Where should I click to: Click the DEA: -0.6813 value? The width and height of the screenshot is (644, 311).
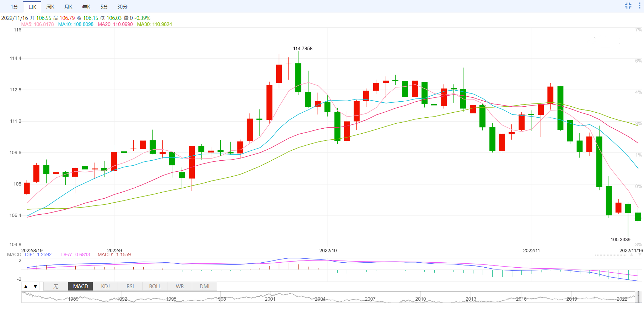point(76,254)
